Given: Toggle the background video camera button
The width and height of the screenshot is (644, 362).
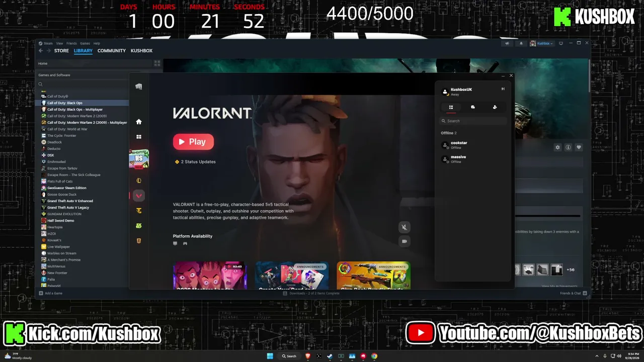Looking at the screenshot, I should 404,241.
